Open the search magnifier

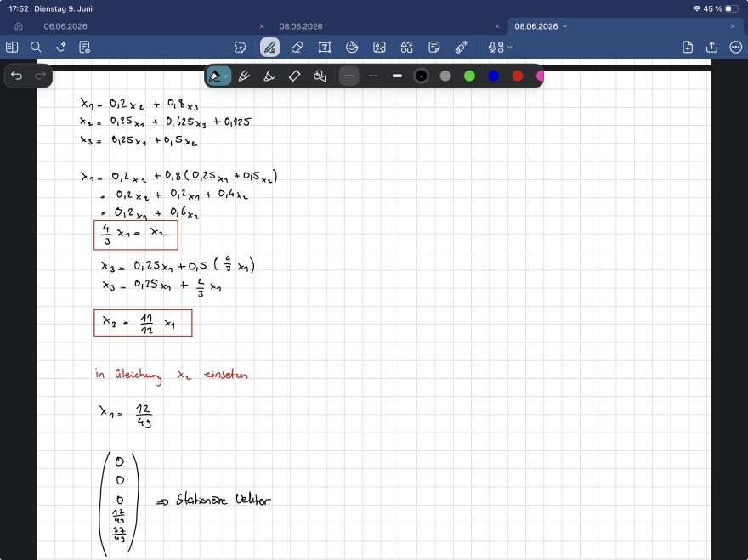(x=36, y=47)
